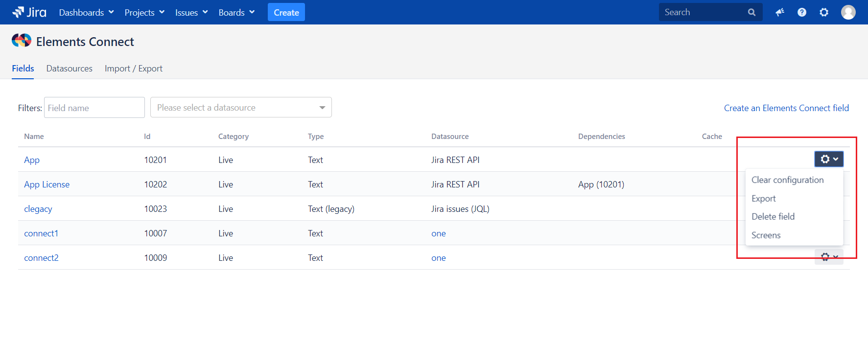
Task: Click the App row gear actions button
Action: click(828, 159)
